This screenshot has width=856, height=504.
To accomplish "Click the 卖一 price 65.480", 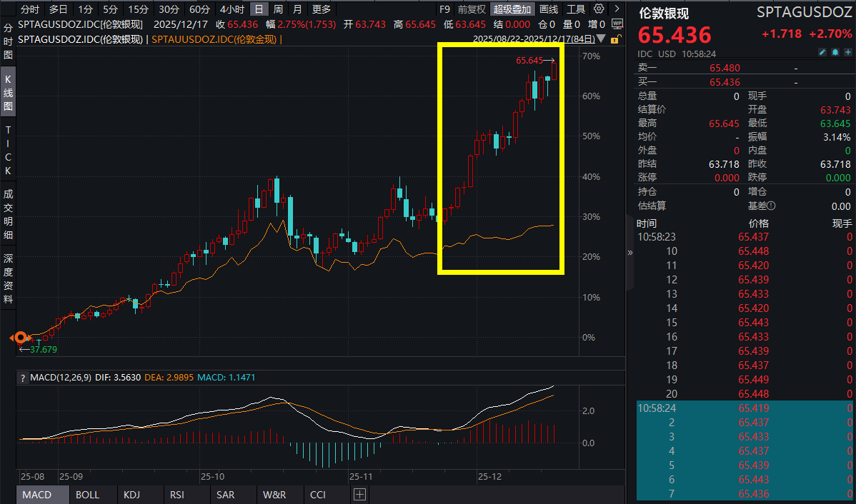I will tap(725, 68).
